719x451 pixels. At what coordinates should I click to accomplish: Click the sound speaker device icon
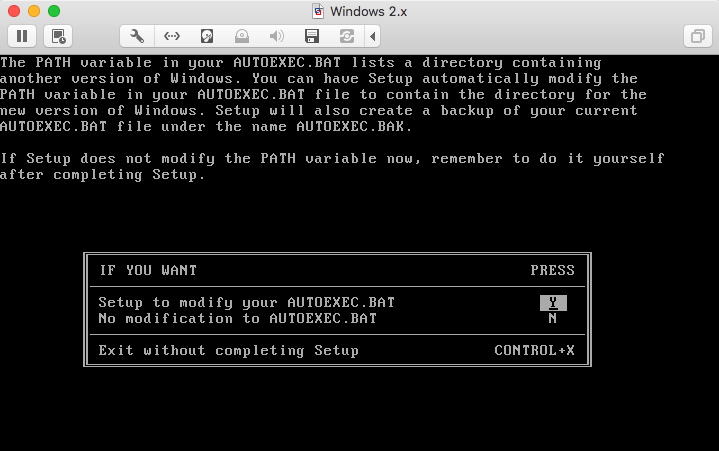pyautogui.click(x=277, y=36)
